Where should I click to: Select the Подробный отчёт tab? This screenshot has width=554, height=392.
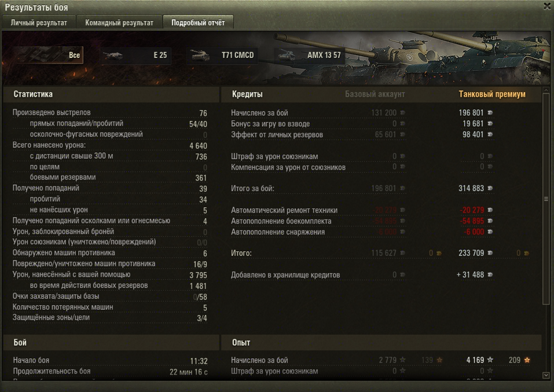click(198, 23)
